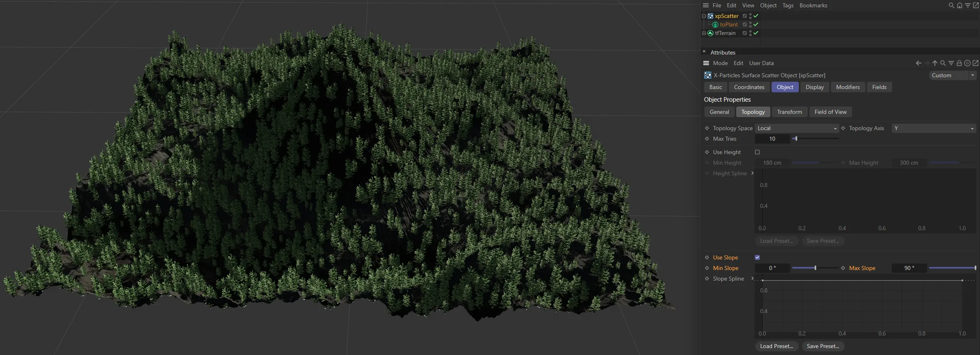
Task: Collapse the xpScatter tree node
Action: pos(704,16)
